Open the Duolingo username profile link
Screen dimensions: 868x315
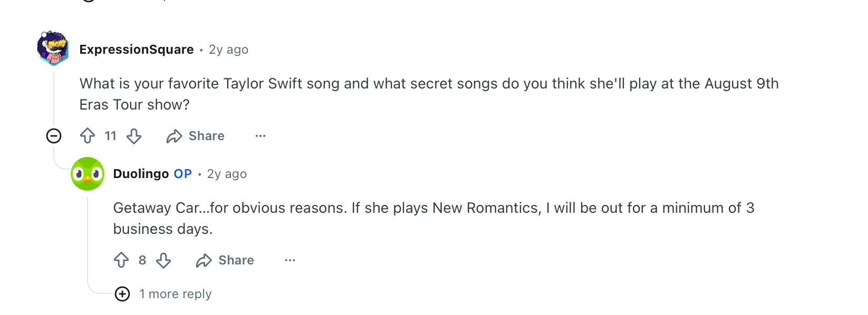pos(141,174)
